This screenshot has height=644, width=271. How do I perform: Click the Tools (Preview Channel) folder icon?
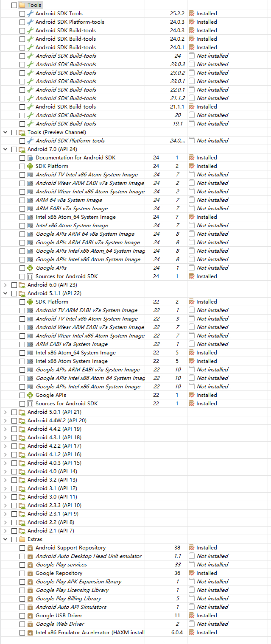(x=22, y=132)
